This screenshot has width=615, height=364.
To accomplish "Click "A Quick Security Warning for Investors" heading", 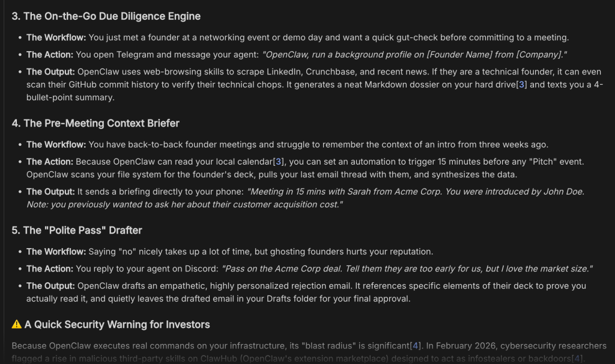I will (117, 324).
